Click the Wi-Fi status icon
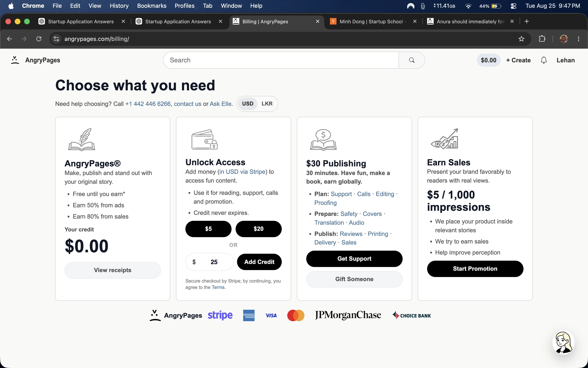The image size is (588, 368). [468, 6]
